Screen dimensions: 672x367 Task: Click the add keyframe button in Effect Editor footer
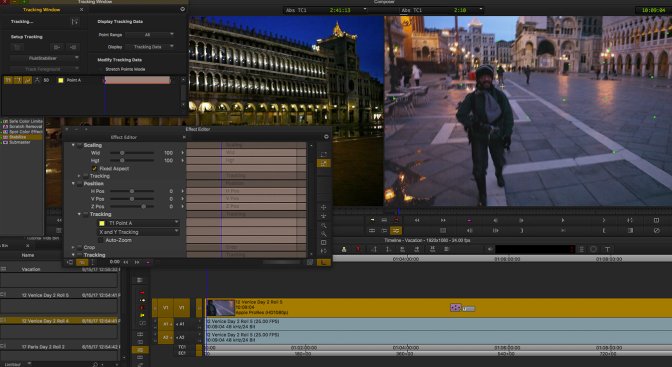tap(148, 262)
